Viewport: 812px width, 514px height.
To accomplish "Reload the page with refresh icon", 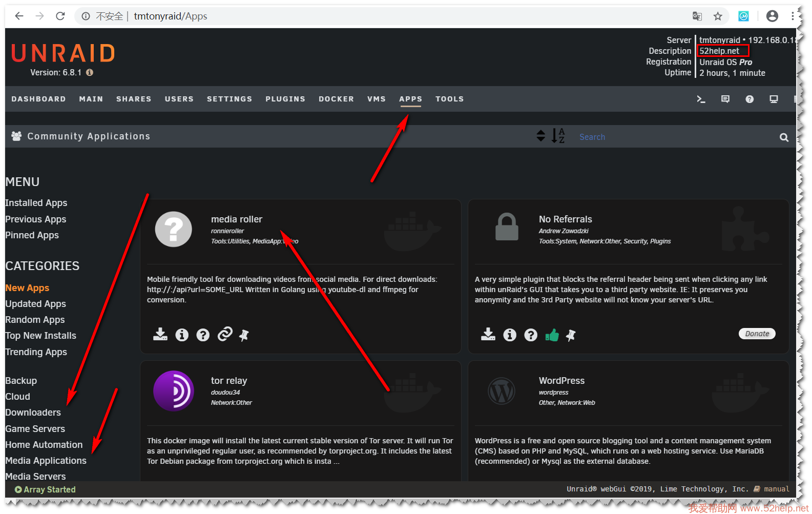I will pyautogui.click(x=60, y=16).
